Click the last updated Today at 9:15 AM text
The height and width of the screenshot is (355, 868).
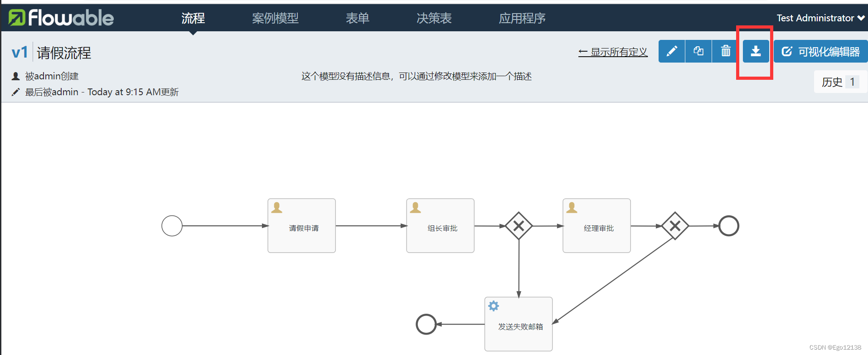[x=102, y=92]
